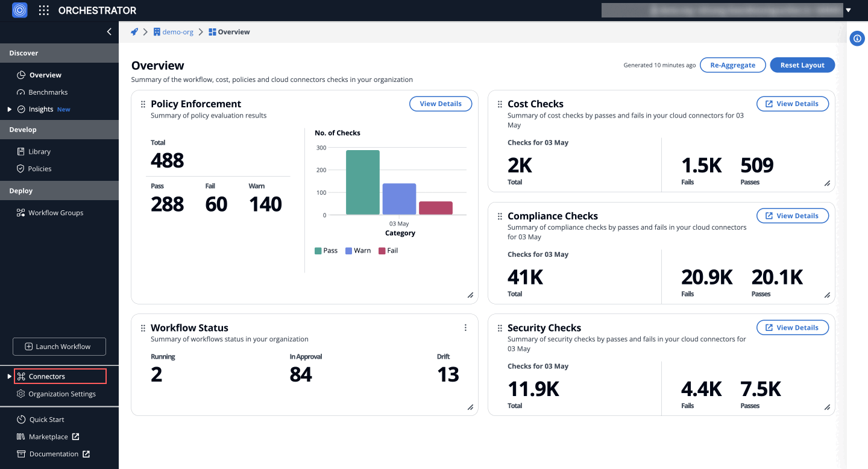Open the app grid launcher icon
868x469 pixels.
(x=43, y=10)
